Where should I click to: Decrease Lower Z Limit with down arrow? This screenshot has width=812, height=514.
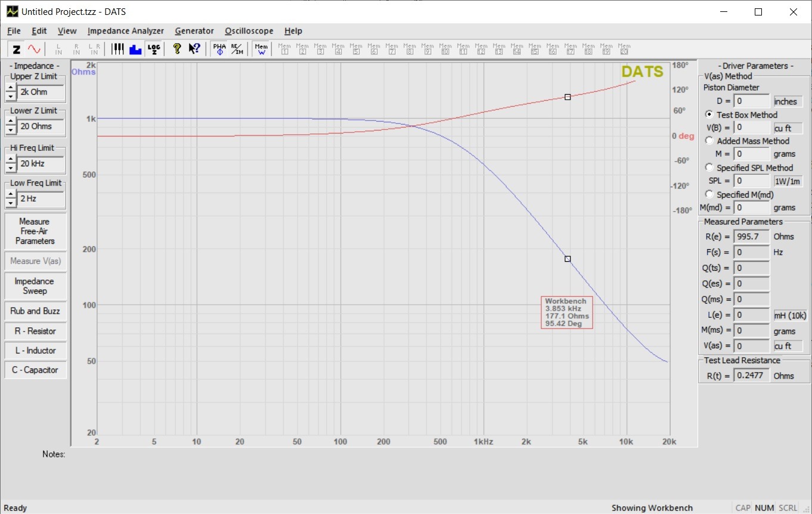(x=11, y=131)
